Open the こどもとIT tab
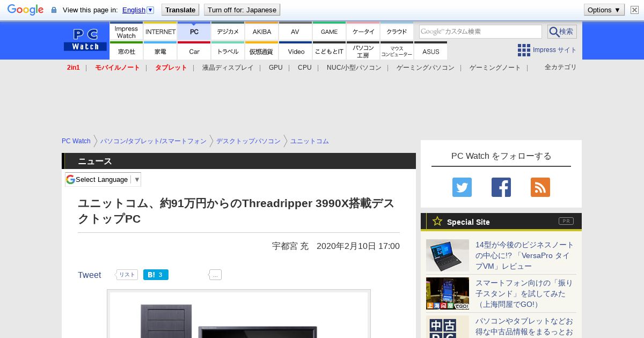 click(330, 51)
